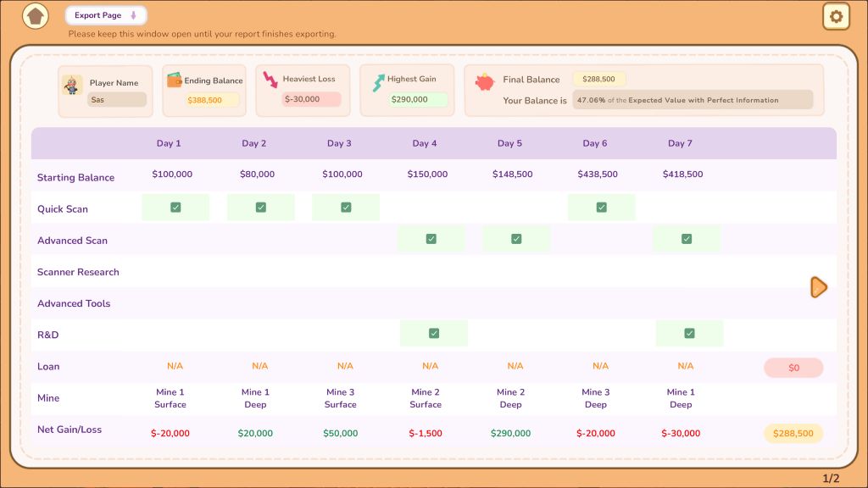Click the purple download arrow in Export Page
The image size is (868, 488).
coord(133,15)
